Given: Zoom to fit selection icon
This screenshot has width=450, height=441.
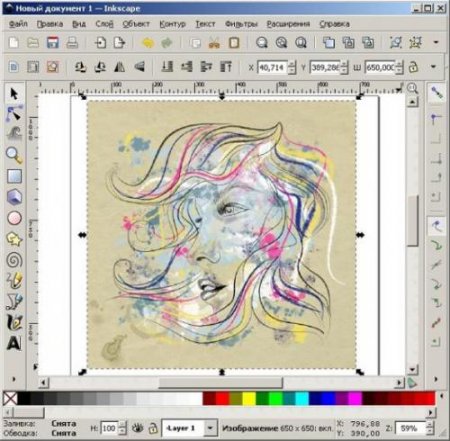Looking at the screenshot, I should [262, 43].
